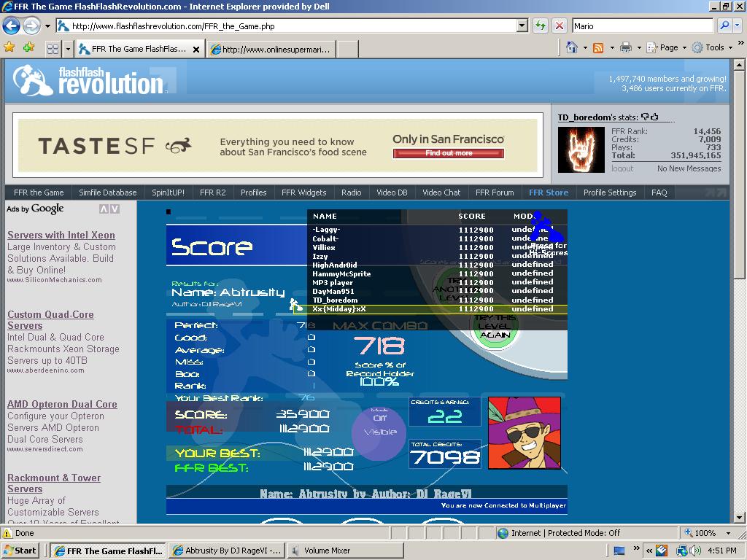Click the Internet zone globe in the status bar
The width and height of the screenshot is (747, 560).
[503, 533]
